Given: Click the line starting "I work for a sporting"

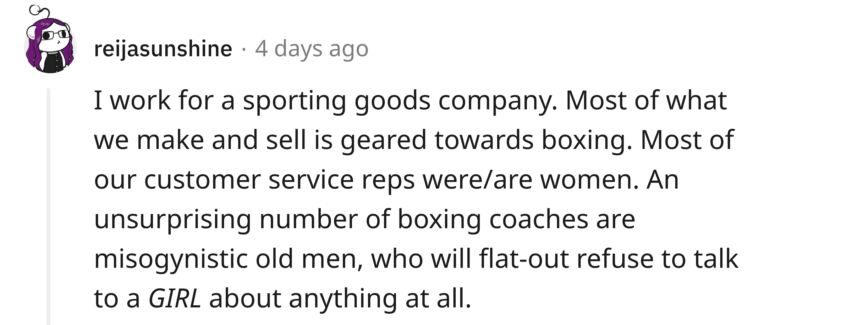Looking at the screenshot, I should [x=410, y=101].
